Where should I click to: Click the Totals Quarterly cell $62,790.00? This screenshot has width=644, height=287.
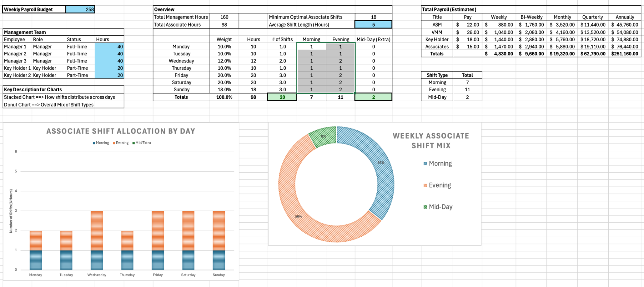click(x=593, y=54)
